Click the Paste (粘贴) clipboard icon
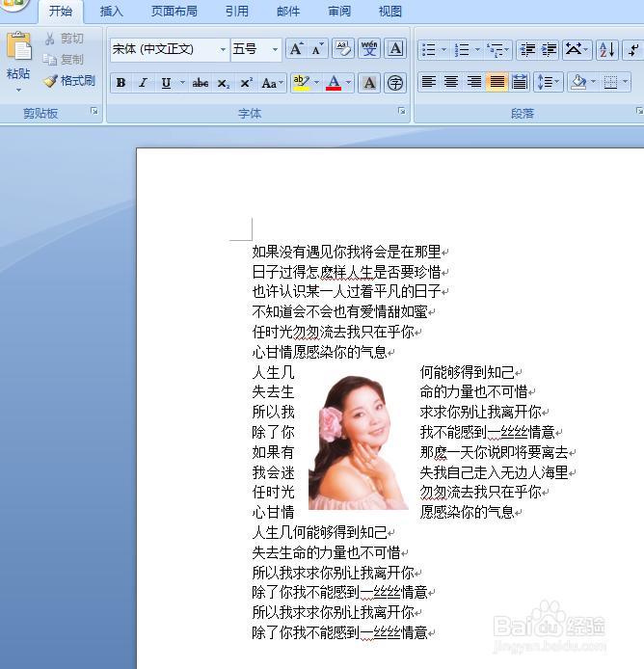 coord(18,45)
